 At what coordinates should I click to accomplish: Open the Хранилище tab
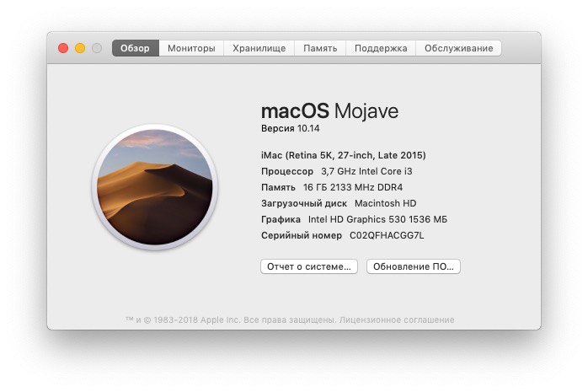click(x=259, y=48)
